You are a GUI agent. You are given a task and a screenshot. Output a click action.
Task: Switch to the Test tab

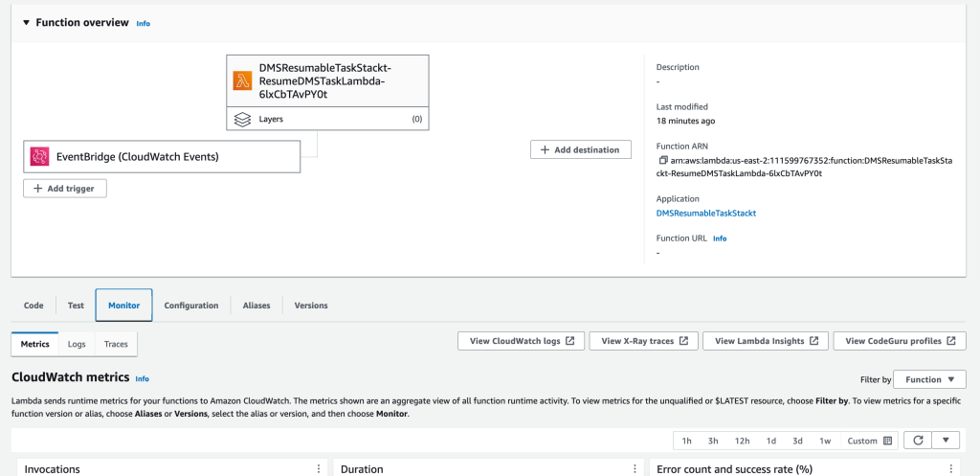[x=77, y=306]
